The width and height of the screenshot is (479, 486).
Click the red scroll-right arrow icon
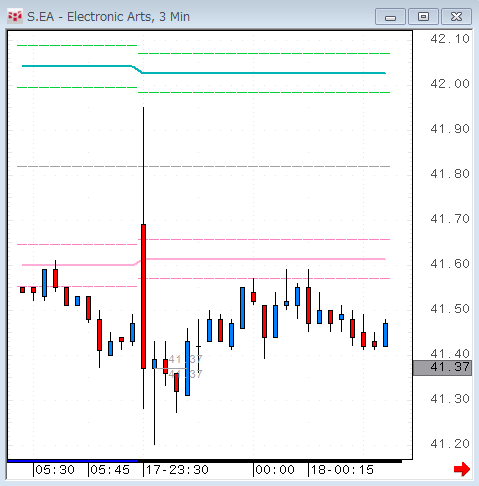pyautogui.click(x=462, y=469)
